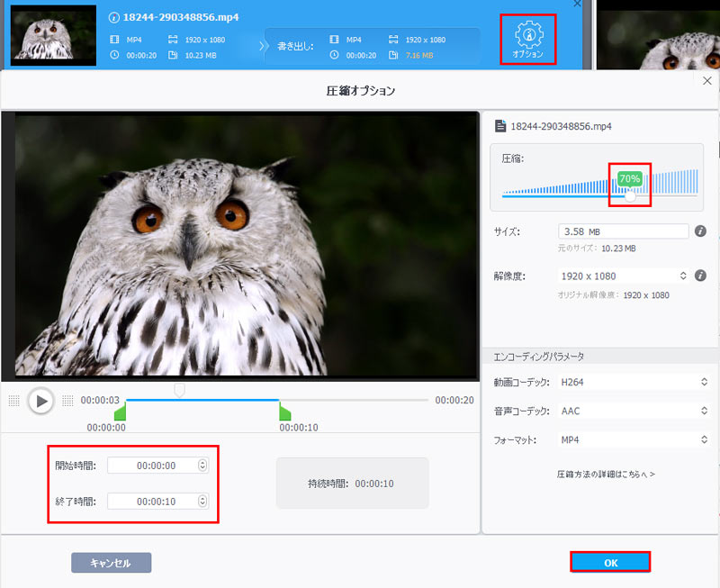
Task: Confirm settings with the OK button
Action: 610,561
